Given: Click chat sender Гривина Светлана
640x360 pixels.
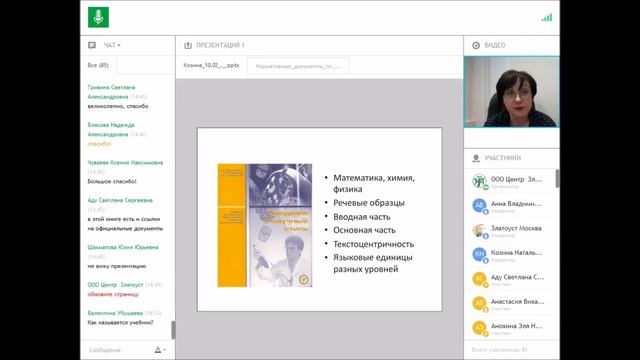Looking at the screenshot, I should click(x=111, y=92).
